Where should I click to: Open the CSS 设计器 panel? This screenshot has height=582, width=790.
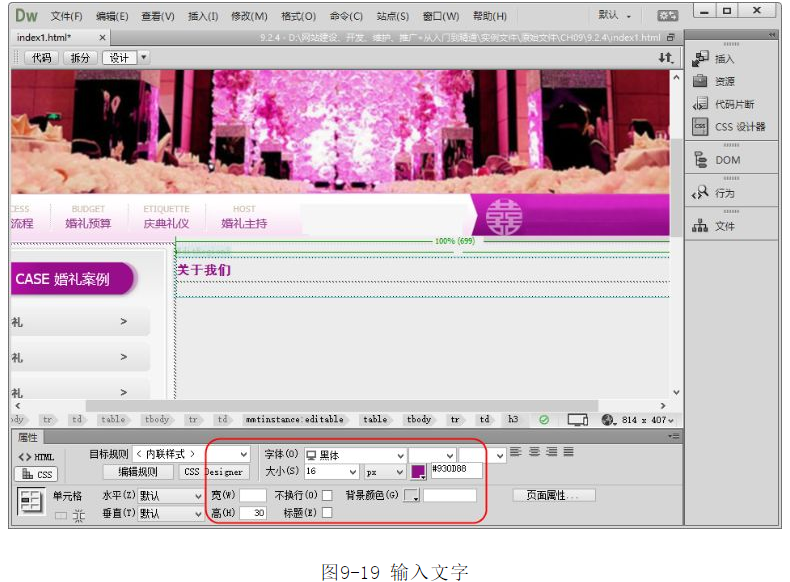(x=739, y=127)
